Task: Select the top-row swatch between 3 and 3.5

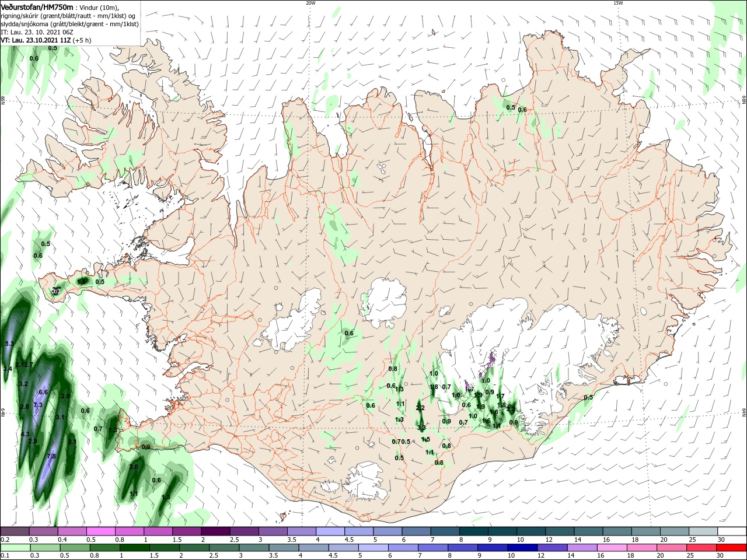Action: 273,531
